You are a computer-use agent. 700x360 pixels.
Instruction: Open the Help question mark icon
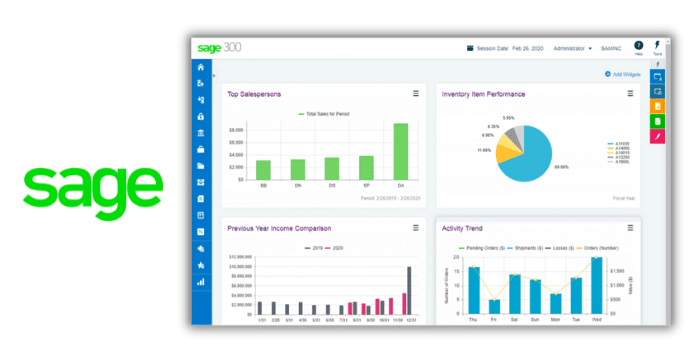[639, 46]
